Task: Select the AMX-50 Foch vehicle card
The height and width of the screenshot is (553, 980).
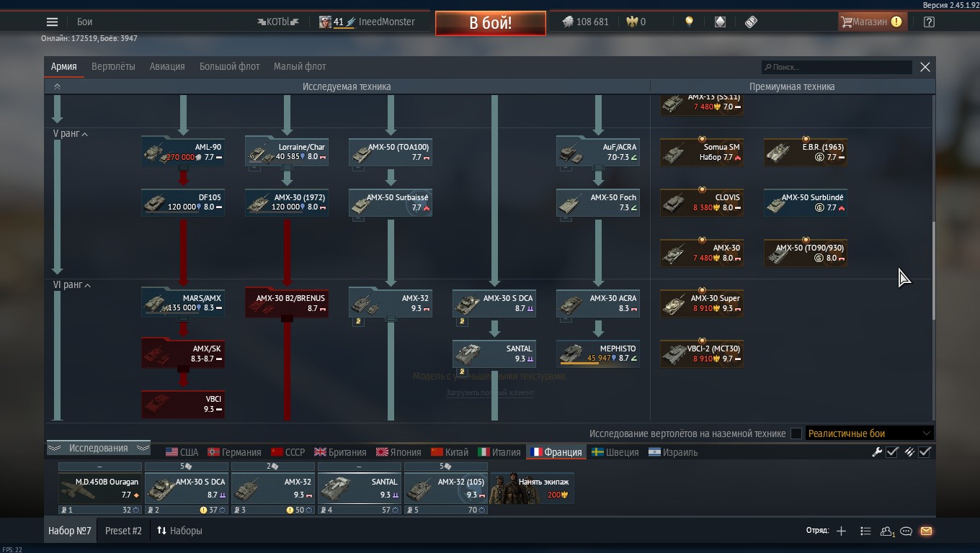Action: tap(598, 202)
